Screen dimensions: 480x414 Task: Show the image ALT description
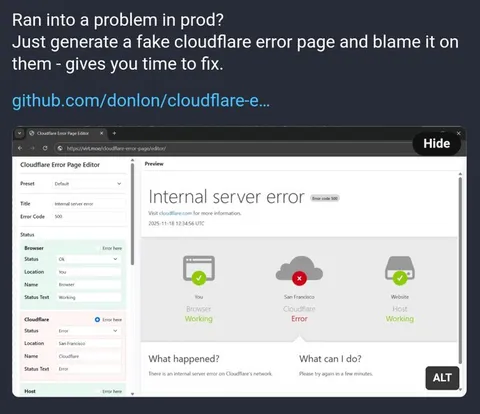(442, 378)
